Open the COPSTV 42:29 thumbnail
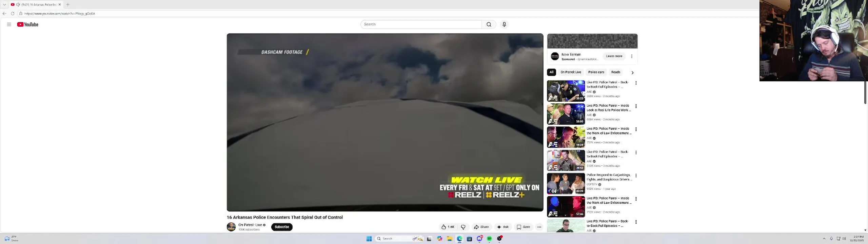This screenshot has width=868, height=244. [566, 183]
